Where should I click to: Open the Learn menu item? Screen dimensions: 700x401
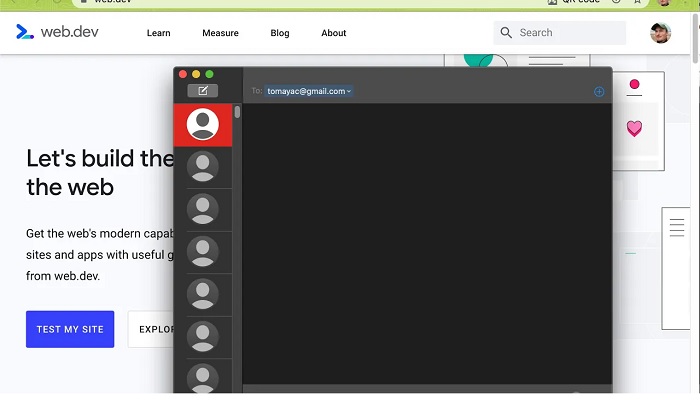(158, 33)
